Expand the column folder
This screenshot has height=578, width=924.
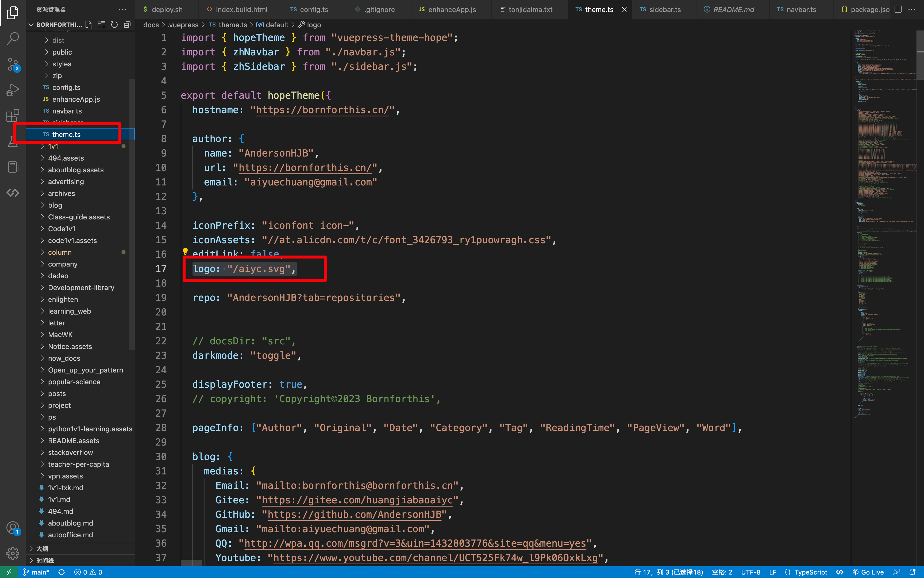[x=80, y=252]
